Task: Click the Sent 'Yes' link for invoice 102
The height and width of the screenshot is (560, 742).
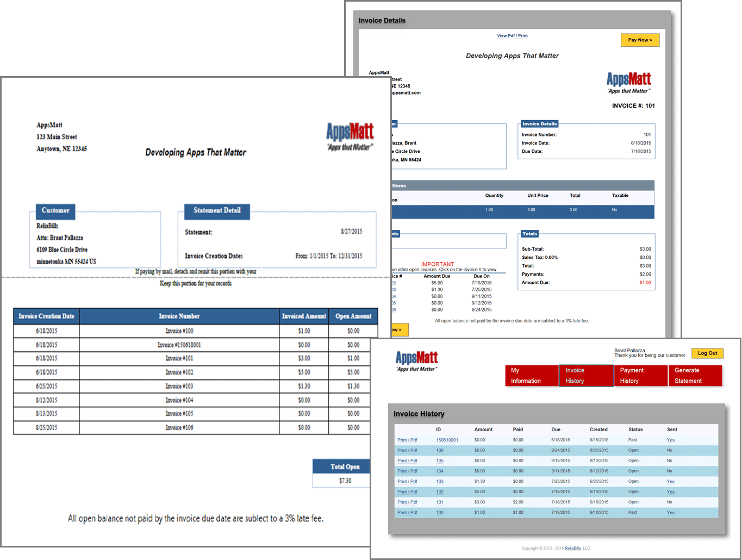Action: coord(670,491)
